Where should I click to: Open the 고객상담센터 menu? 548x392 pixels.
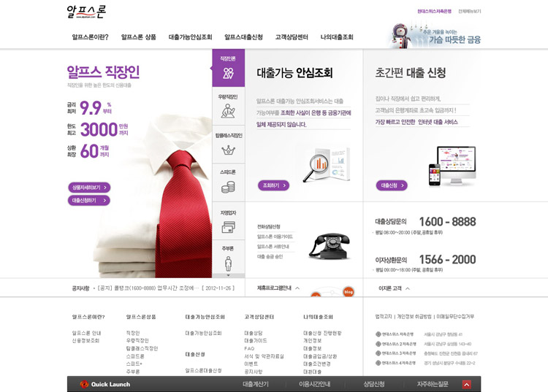tap(292, 37)
